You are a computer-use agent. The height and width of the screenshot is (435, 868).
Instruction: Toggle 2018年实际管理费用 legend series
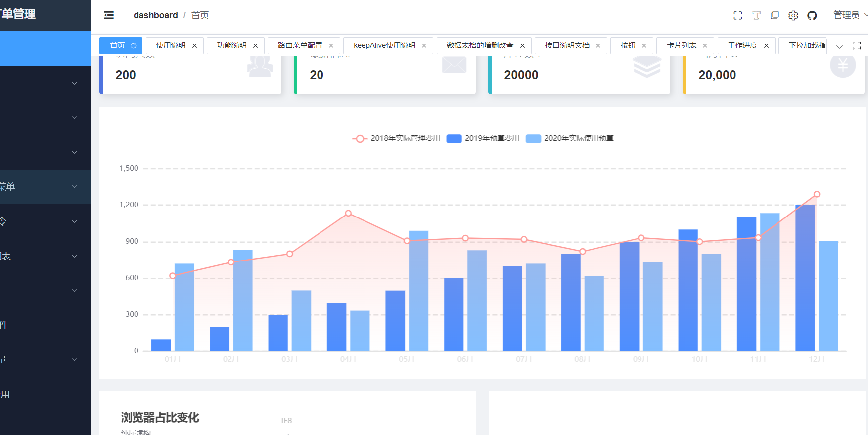click(396, 138)
